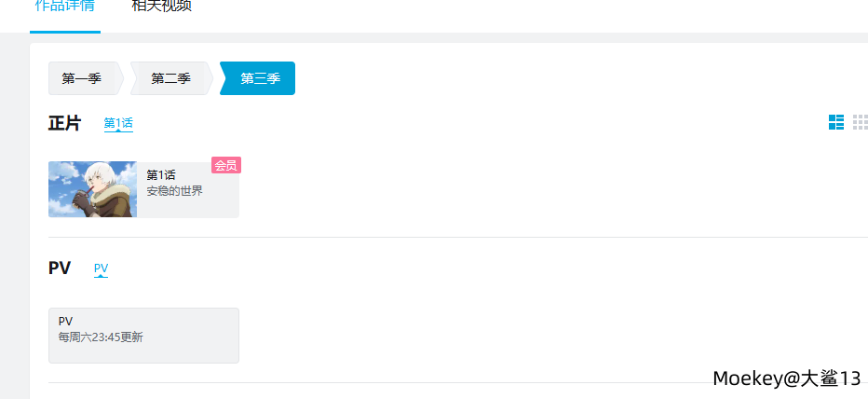
Task: Open the 作品详情 tab
Action: click(x=64, y=7)
